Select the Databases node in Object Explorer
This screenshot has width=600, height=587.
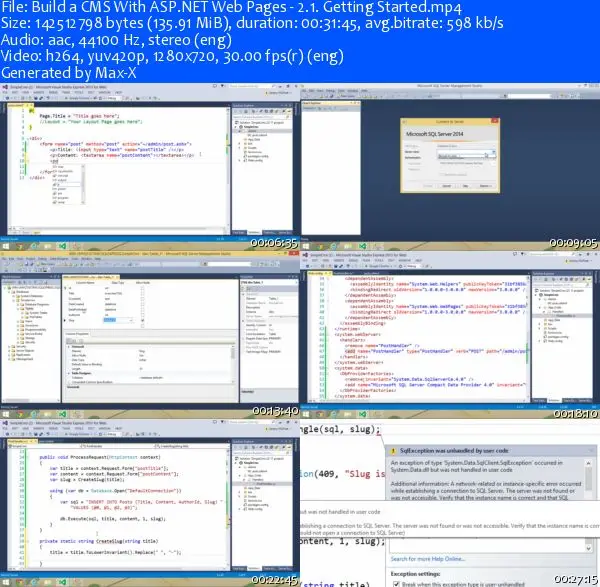(22, 292)
